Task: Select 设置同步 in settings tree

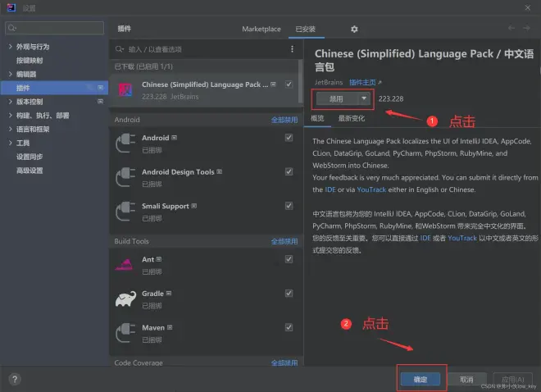Action: click(x=30, y=157)
